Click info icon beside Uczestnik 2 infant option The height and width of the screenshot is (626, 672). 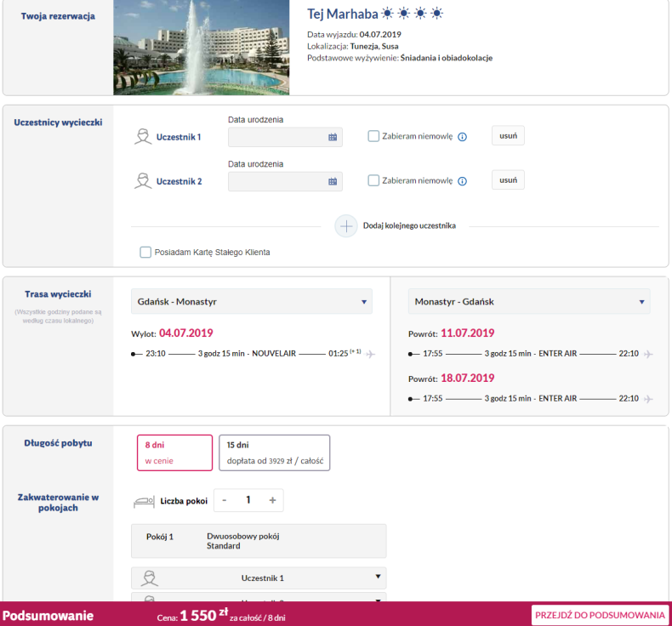(x=463, y=181)
